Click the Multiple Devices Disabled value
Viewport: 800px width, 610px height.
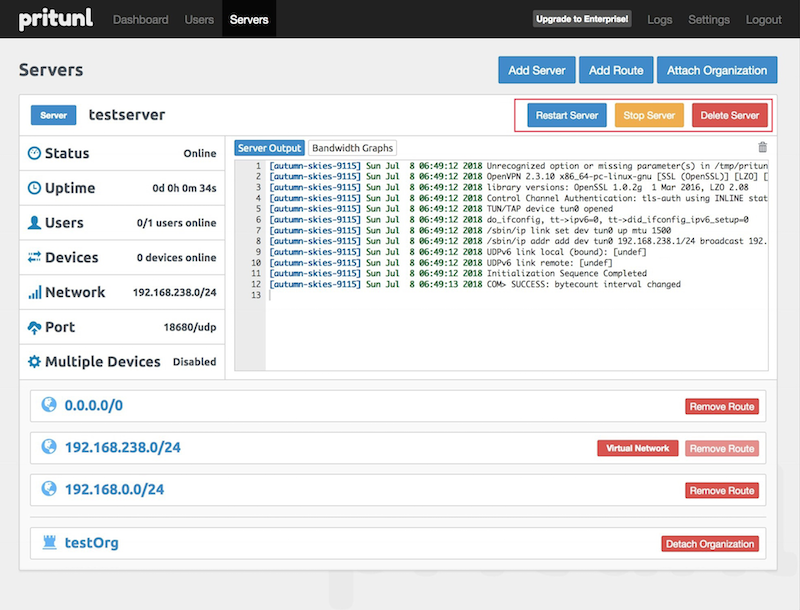click(x=194, y=362)
